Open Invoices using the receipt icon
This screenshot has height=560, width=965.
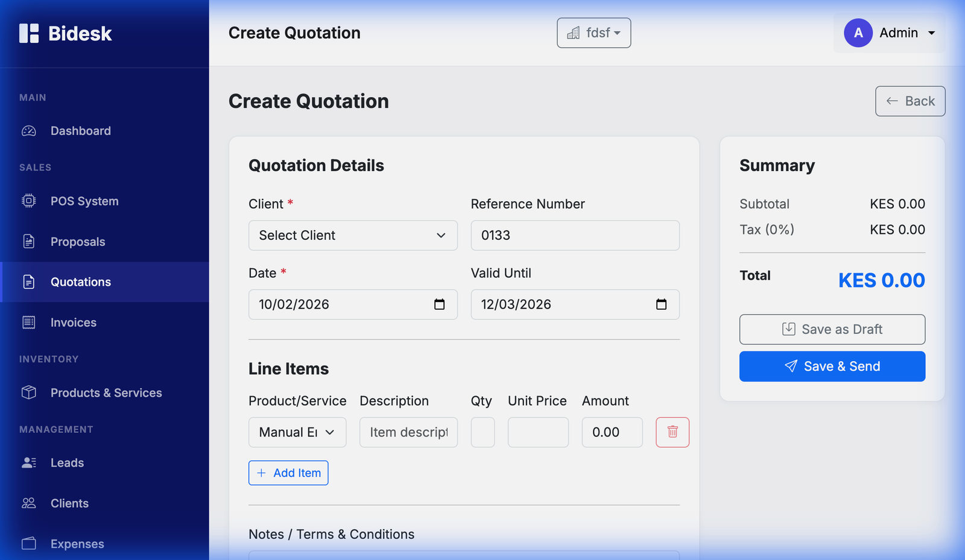(x=28, y=322)
